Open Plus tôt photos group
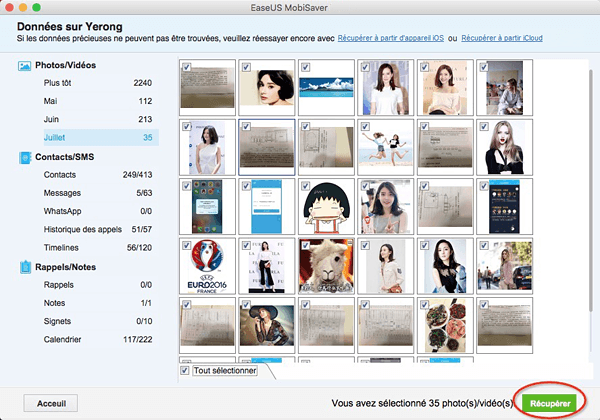Viewport: 600px width, 420px height. 58,83
